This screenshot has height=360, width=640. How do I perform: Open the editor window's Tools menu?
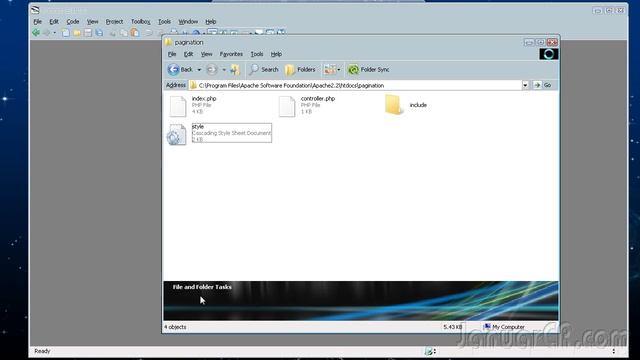(x=164, y=22)
